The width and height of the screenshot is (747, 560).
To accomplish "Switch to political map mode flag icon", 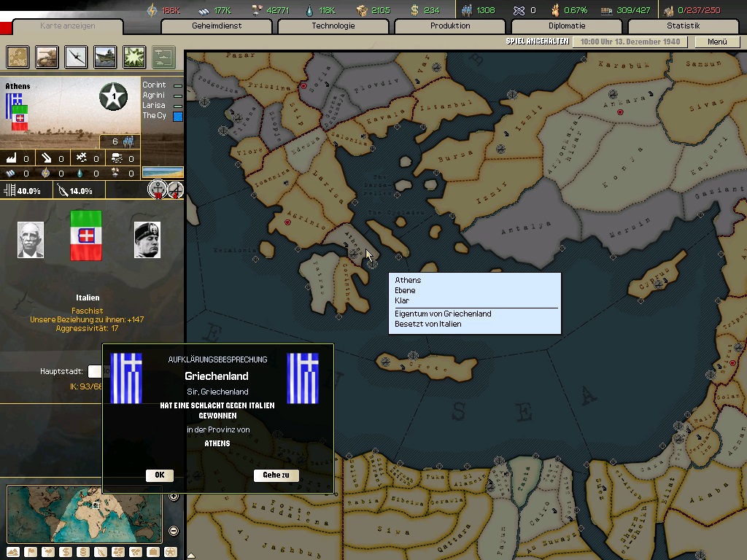I will 30,552.
